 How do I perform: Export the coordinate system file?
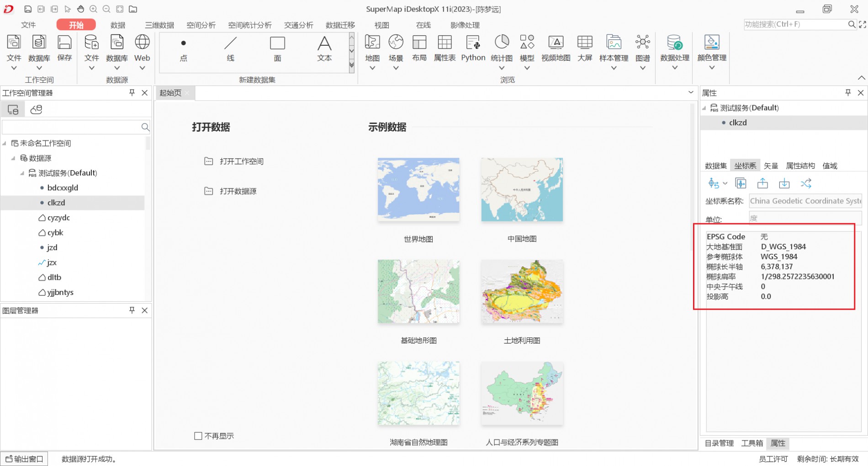pyautogui.click(x=762, y=183)
